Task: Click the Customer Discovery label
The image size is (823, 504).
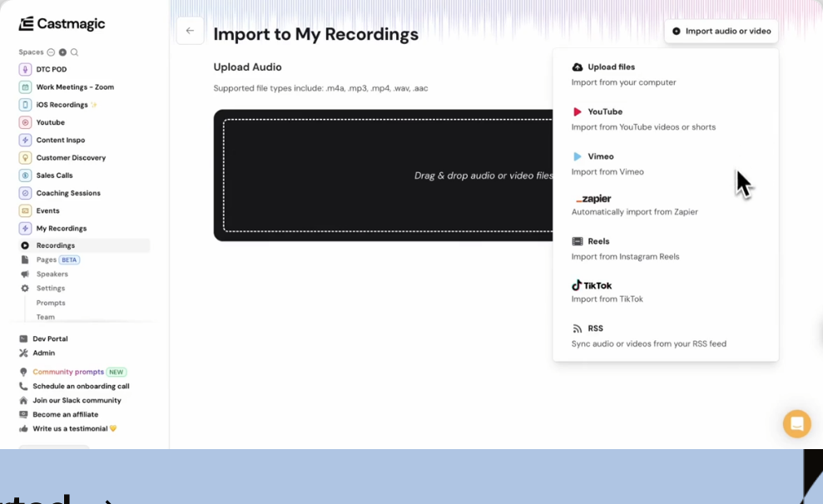Action: click(x=71, y=157)
